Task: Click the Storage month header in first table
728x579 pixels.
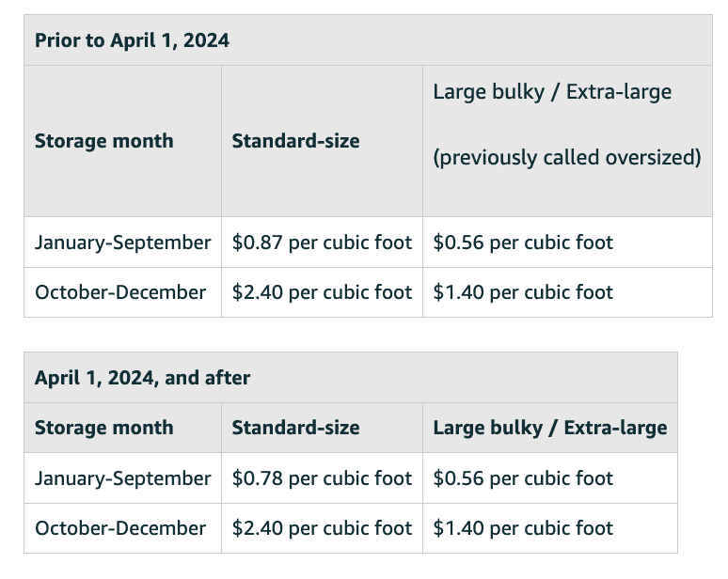Action: (x=104, y=141)
